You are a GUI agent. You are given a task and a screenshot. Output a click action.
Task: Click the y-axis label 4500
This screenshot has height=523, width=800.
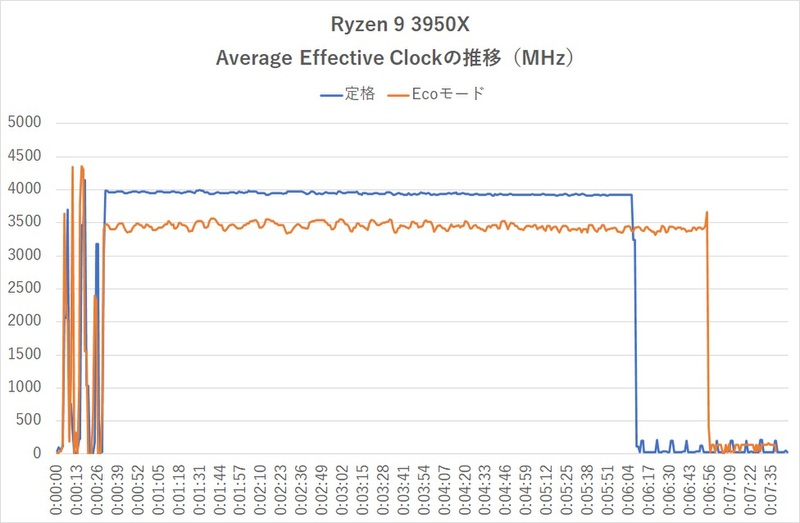(x=24, y=156)
